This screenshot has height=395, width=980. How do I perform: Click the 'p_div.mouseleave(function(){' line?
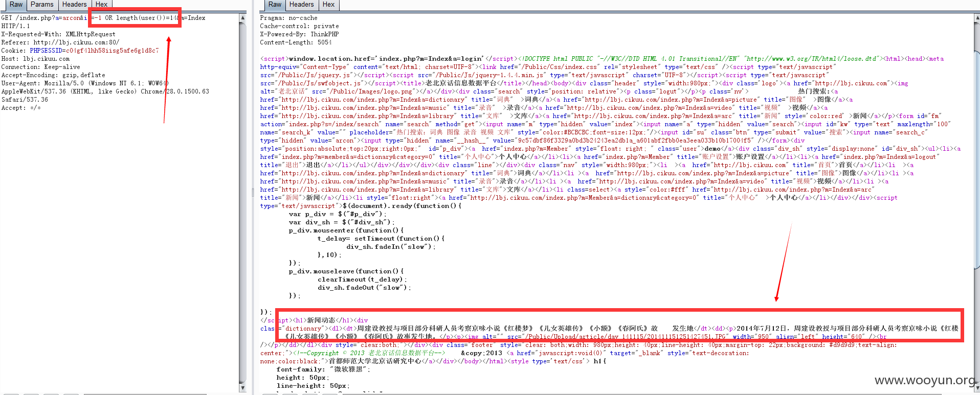tap(346, 271)
